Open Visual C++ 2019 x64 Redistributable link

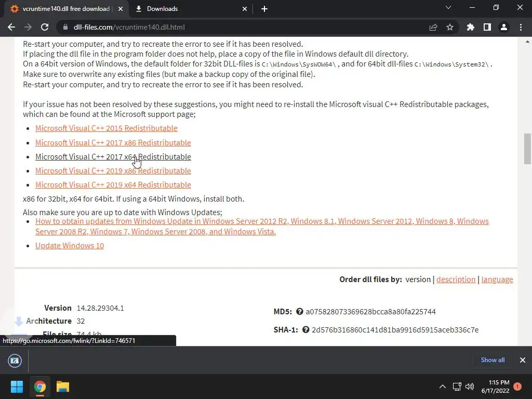click(113, 184)
